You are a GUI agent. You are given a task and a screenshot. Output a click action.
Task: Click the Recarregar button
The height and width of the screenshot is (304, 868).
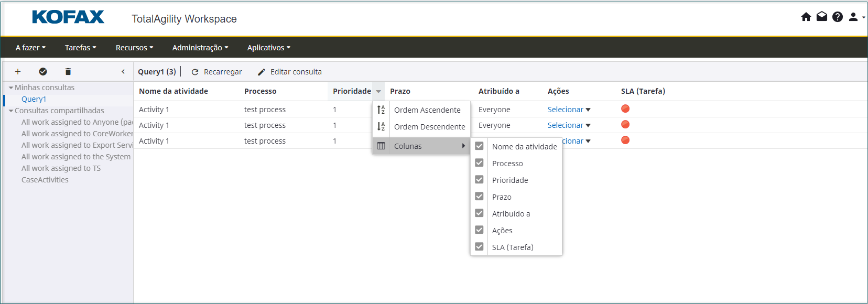click(217, 72)
